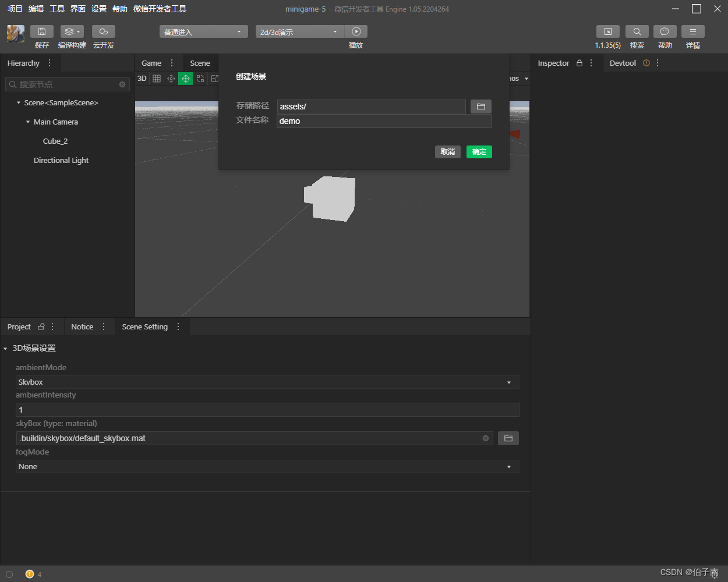The height and width of the screenshot is (582, 728).
Task: Click the 文件名称 demo input field
Action: 384,121
